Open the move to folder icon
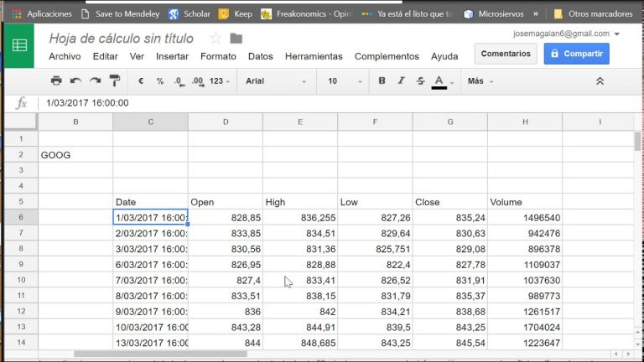644x362 pixels. coord(236,39)
